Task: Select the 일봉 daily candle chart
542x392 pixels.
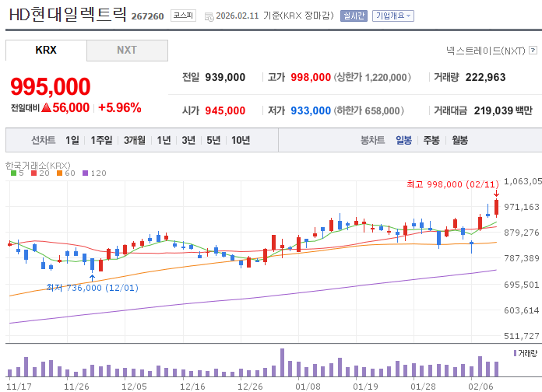Action: point(403,140)
